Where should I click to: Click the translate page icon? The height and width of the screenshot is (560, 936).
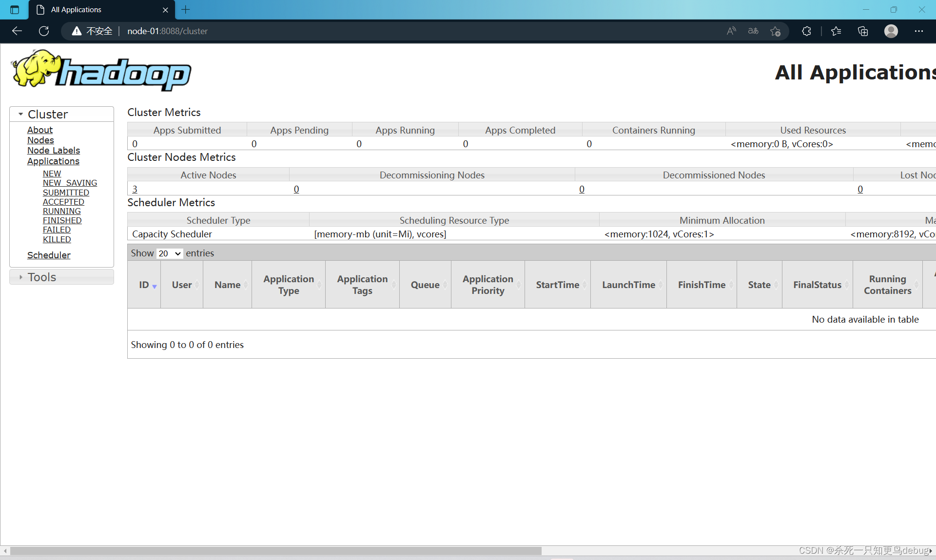(x=753, y=31)
